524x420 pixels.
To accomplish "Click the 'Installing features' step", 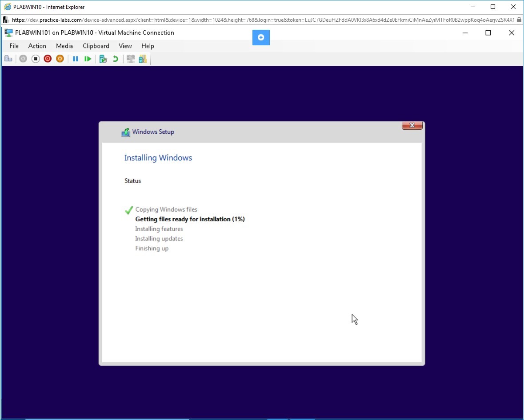I will (159, 229).
